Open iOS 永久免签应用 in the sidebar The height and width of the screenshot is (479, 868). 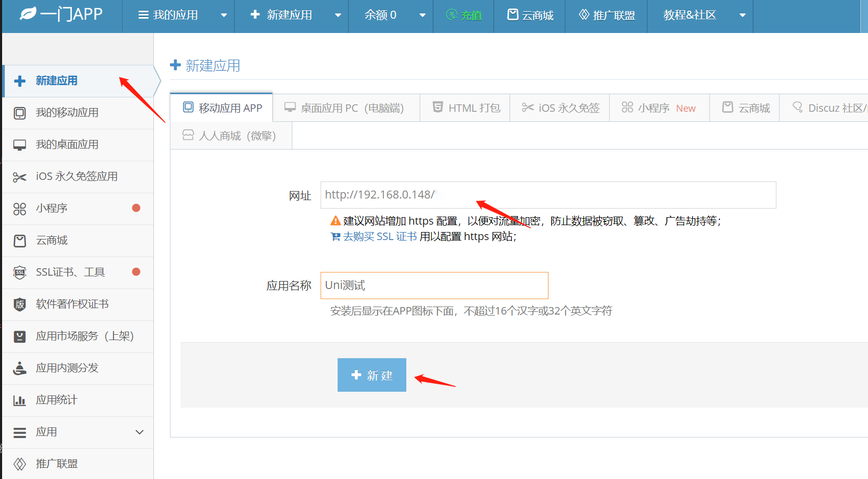(78, 177)
